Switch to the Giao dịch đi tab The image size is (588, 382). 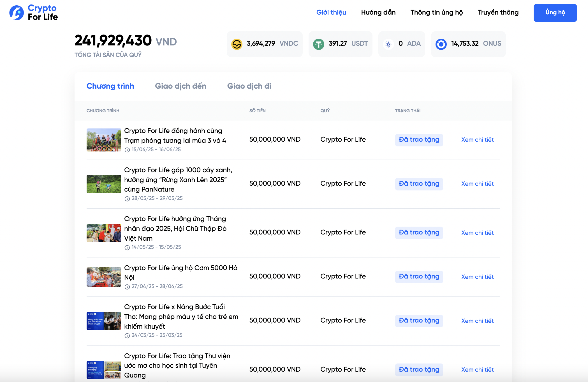coord(249,86)
